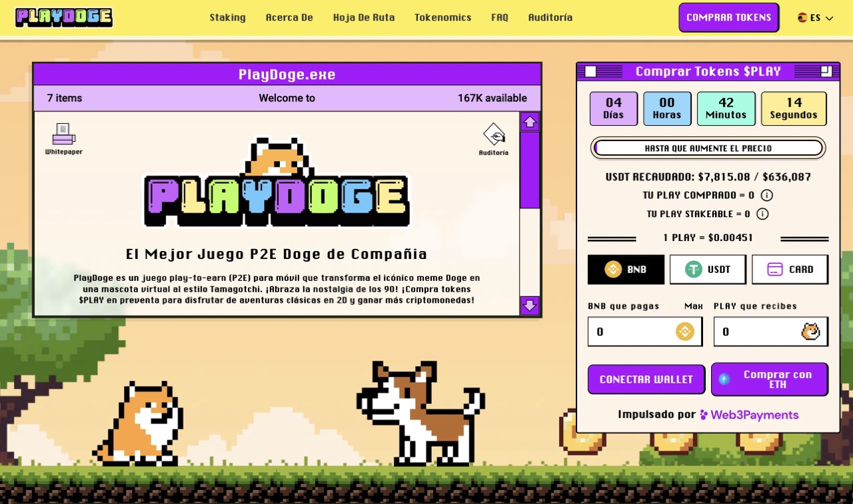Click the PlayDoge.exe window title
Image resolution: width=853 pixels, height=504 pixels.
[287, 75]
